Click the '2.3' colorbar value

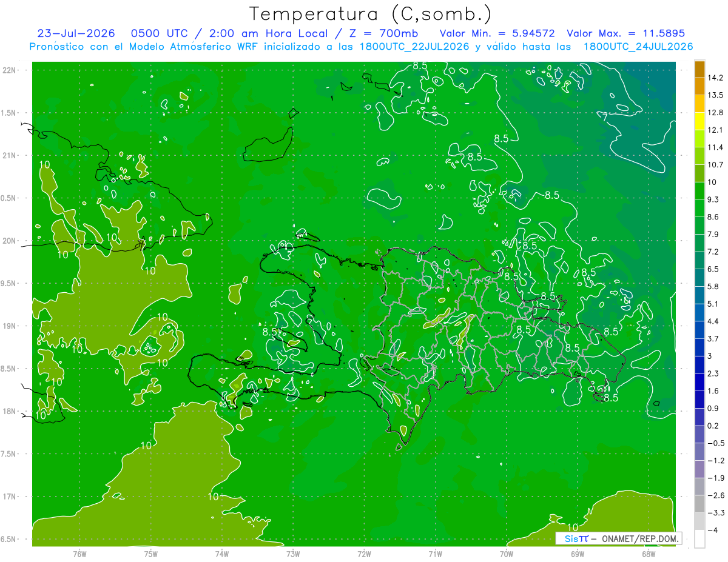click(713, 374)
